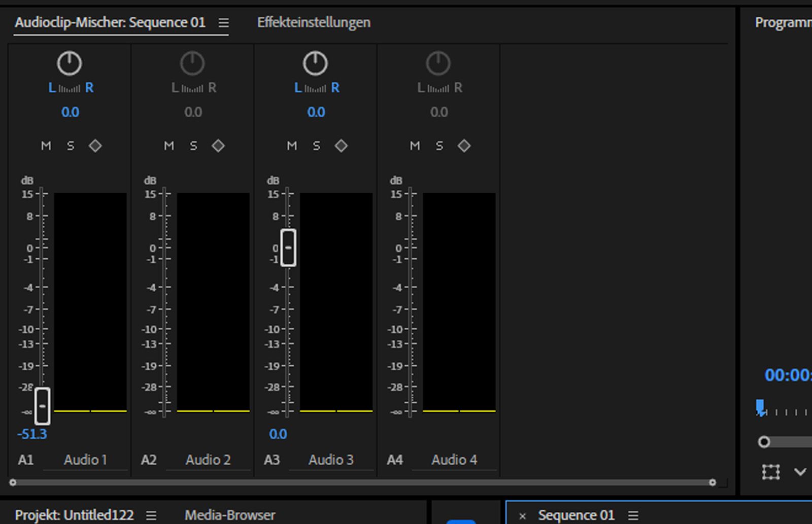The height and width of the screenshot is (524, 812).
Task: Click the Audio 3 volume fader handle
Action: [x=288, y=248]
